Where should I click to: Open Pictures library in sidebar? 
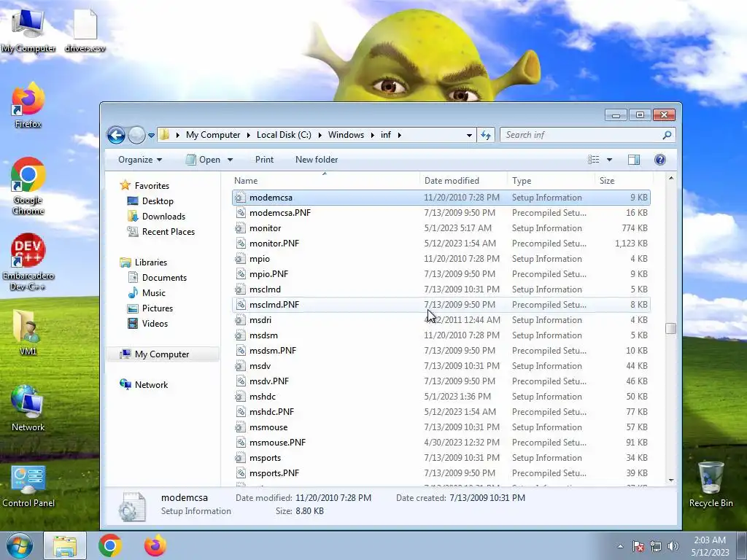150,308
